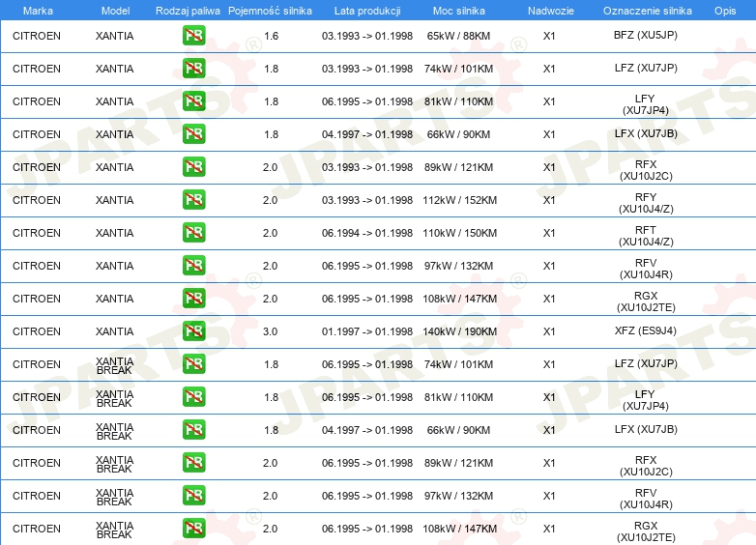Click the fuel icon in the XANTIA BREAK 66kW / 90KM row
Screen dimensions: 756x545
coord(193,430)
